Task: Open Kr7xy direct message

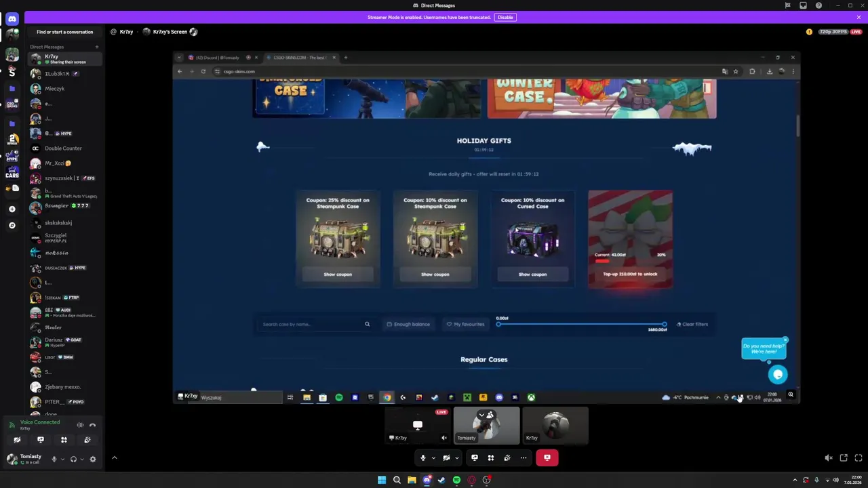Action: (64, 59)
